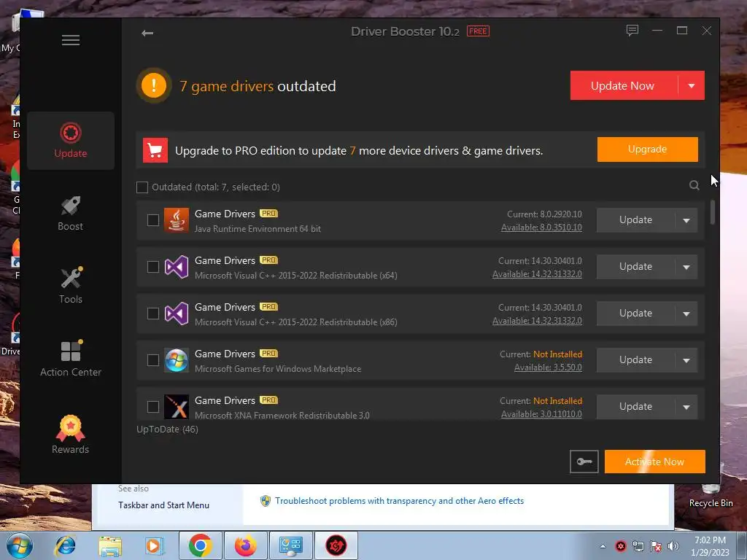
Task: Open Troubleshoot transparency and Aero effects link
Action: coord(399,501)
